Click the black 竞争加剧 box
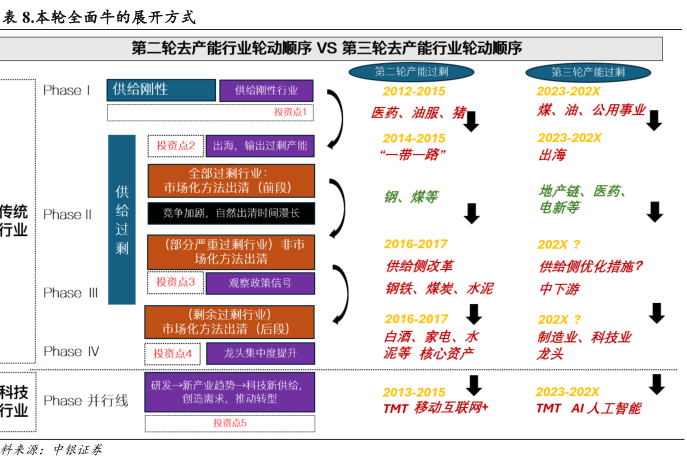This screenshot has height=468, width=687. tap(231, 213)
